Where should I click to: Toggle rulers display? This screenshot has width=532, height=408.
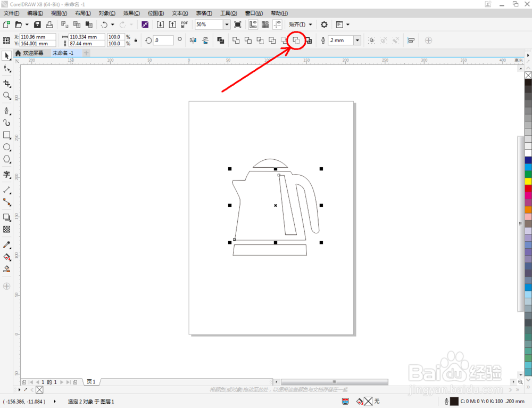pyautogui.click(x=253, y=25)
